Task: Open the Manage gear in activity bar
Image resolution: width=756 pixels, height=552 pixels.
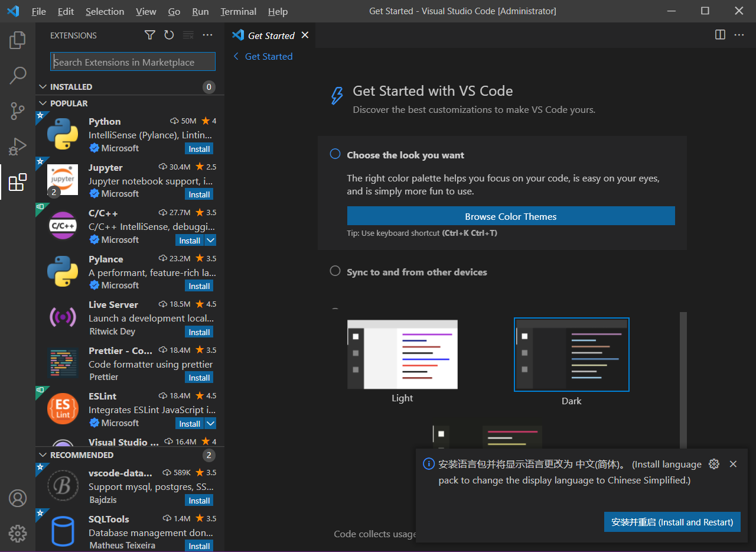Action: click(18, 534)
